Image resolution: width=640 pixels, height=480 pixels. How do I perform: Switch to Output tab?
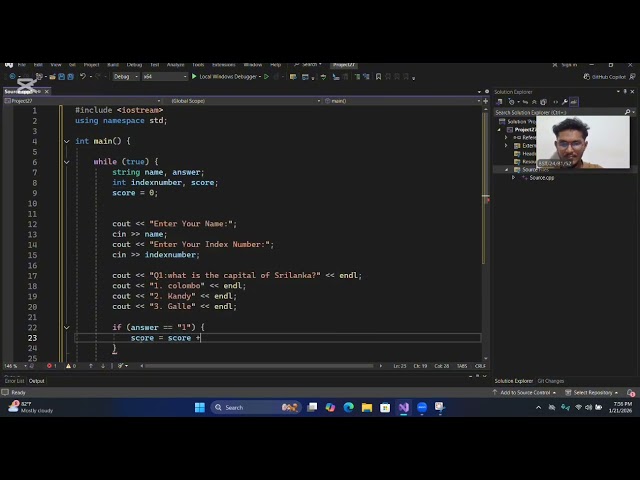pyautogui.click(x=36, y=381)
